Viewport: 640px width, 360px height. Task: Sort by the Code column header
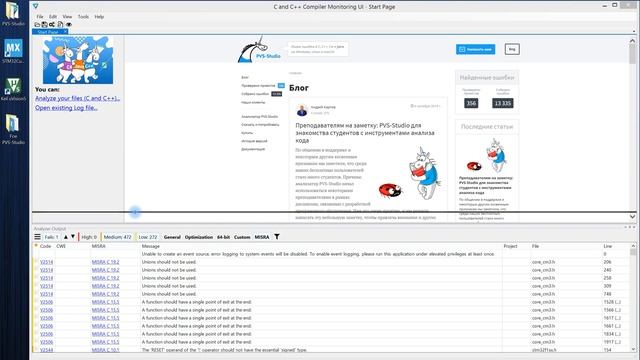45,246
